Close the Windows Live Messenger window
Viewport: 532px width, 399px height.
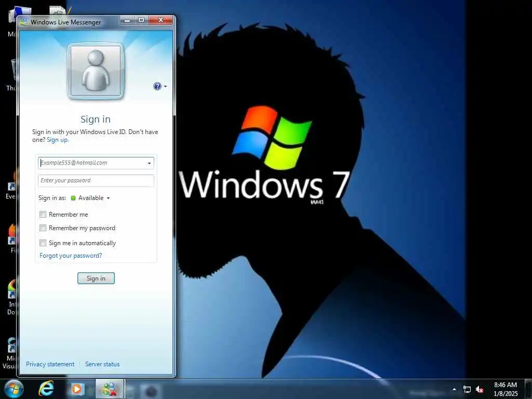(161, 20)
